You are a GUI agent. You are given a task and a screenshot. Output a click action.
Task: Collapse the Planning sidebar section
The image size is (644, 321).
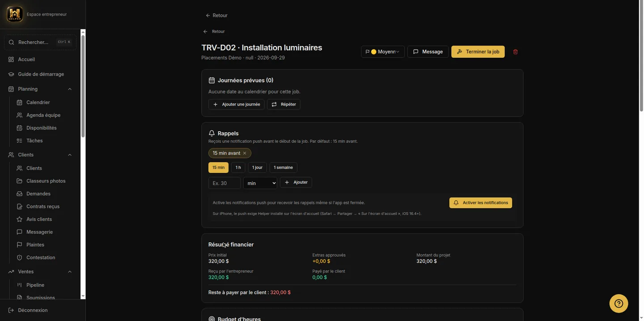(70, 89)
